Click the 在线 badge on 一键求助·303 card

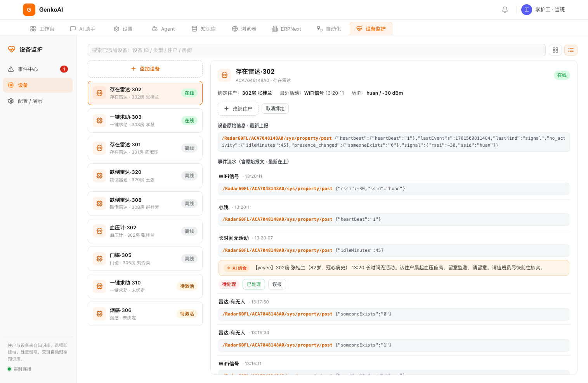click(x=189, y=121)
